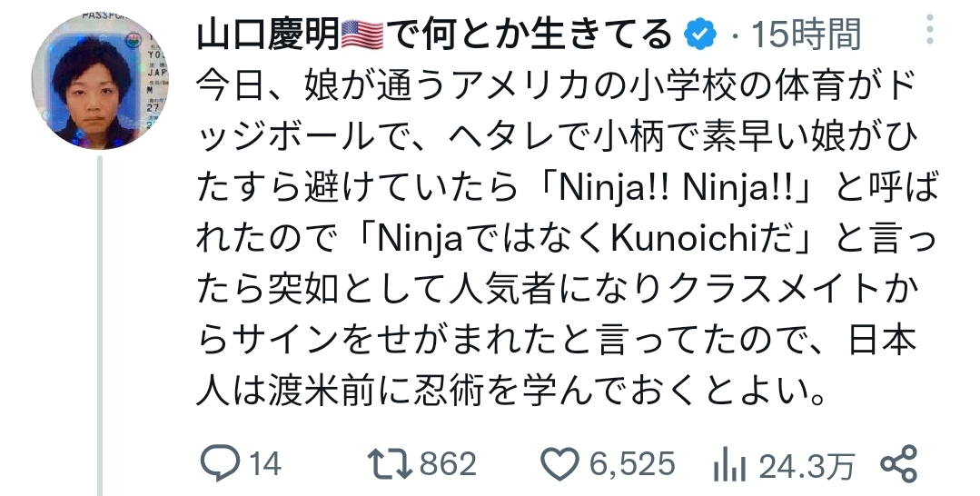The width and height of the screenshot is (980, 496).
Task: Open the passport photo profile avatar
Action: tap(99, 82)
